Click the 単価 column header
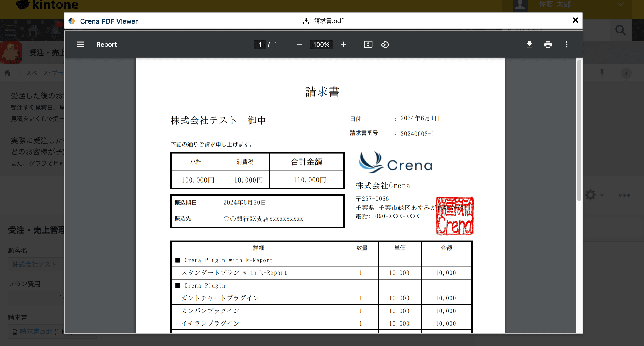The image size is (644, 346). [x=400, y=248]
